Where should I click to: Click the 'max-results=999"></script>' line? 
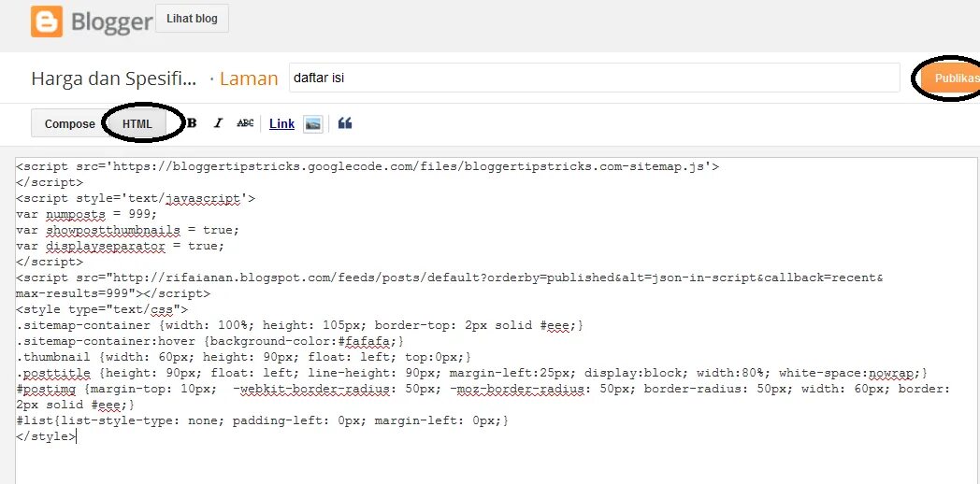tap(113, 292)
